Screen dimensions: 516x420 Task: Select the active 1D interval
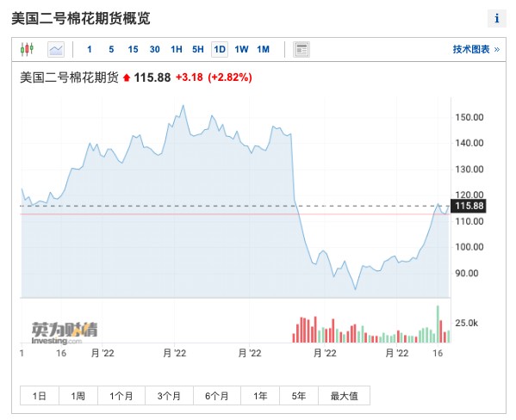pos(220,49)
